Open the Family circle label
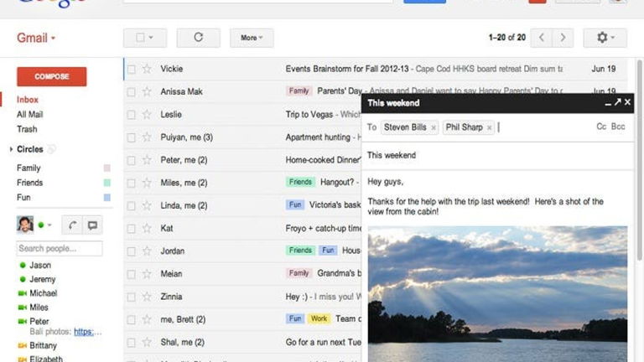644x362 pixels. coord(29,168)
